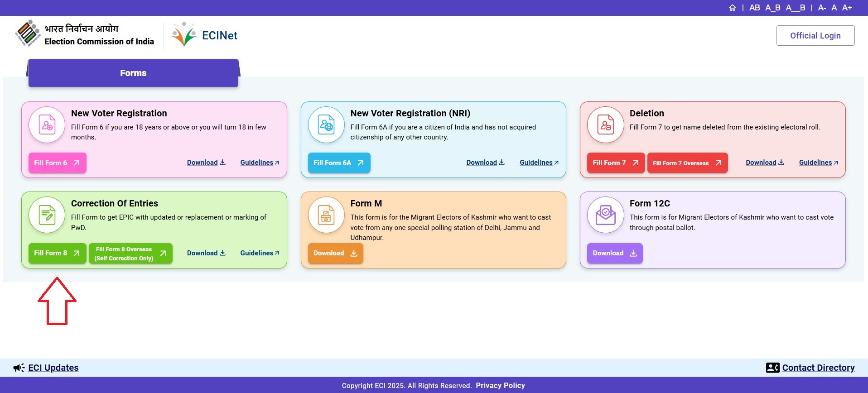Click the Correction Of Entries edit icon
868x393 pixels.
point(47,215)
